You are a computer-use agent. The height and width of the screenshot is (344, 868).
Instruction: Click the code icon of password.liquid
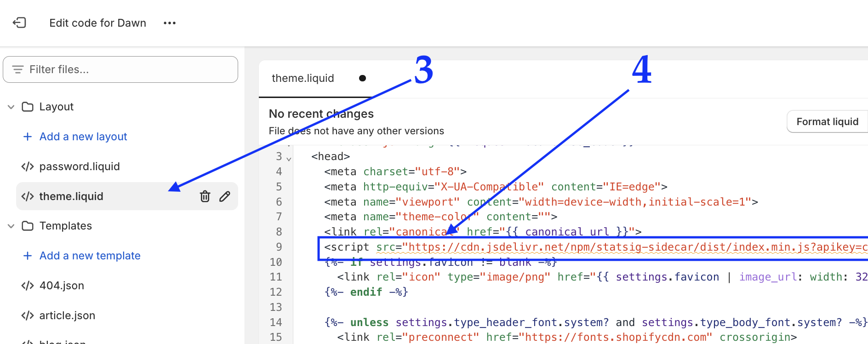pyautogui.click(x=28, y=166)
